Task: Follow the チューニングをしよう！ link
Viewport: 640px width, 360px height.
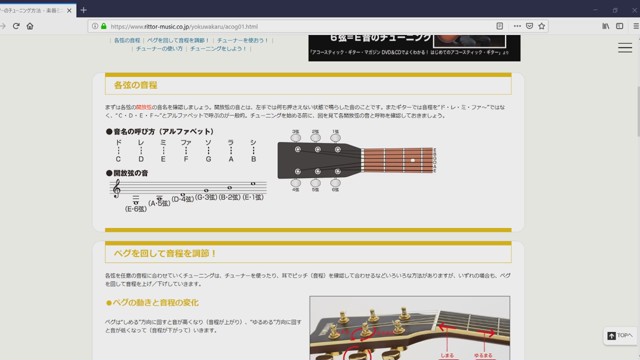Action: [x=218, y=49]
